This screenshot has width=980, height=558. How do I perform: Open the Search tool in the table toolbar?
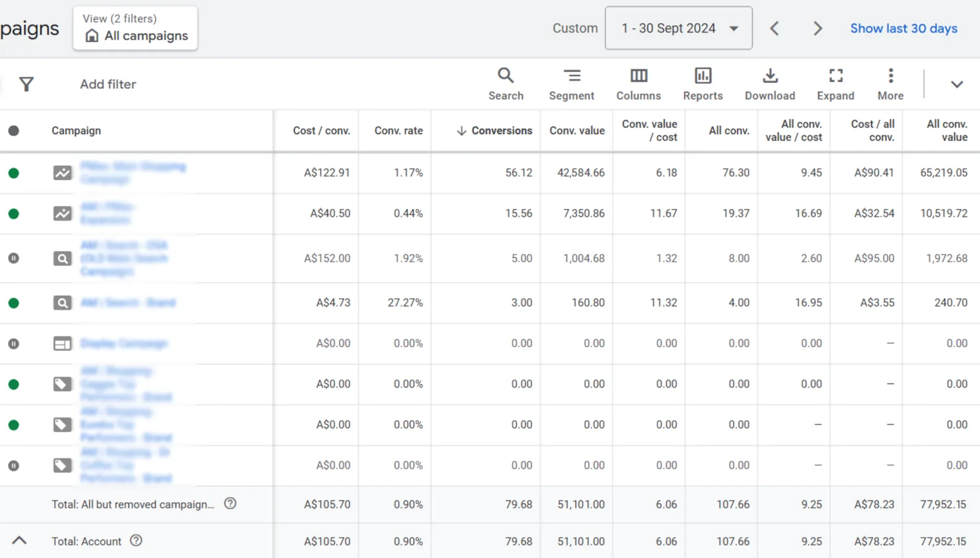click(x=506, y=84)
